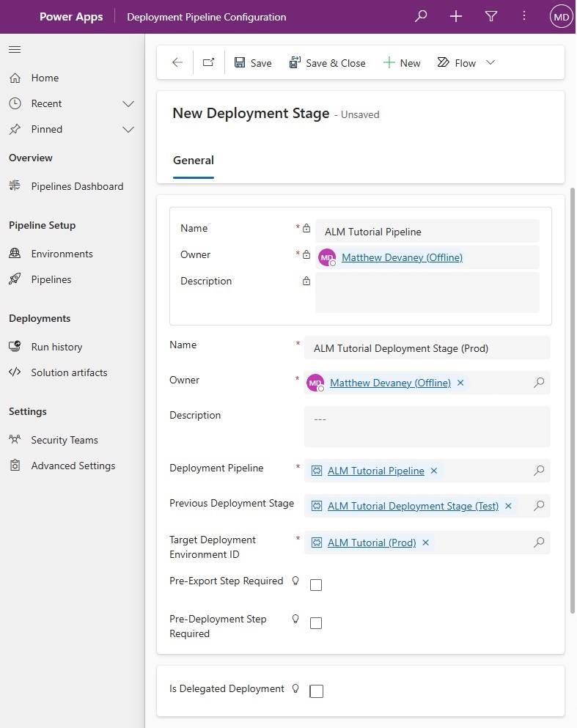This screenshot has height=728, width=577.
Task: Remove Matthew Devaney from the stage Owner field
Action: click(460, 383)
